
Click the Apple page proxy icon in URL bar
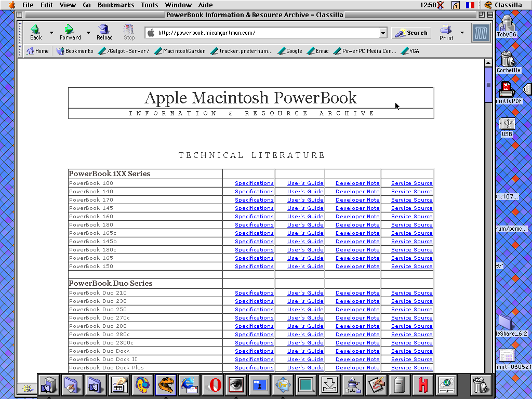(x=151, y=33)
